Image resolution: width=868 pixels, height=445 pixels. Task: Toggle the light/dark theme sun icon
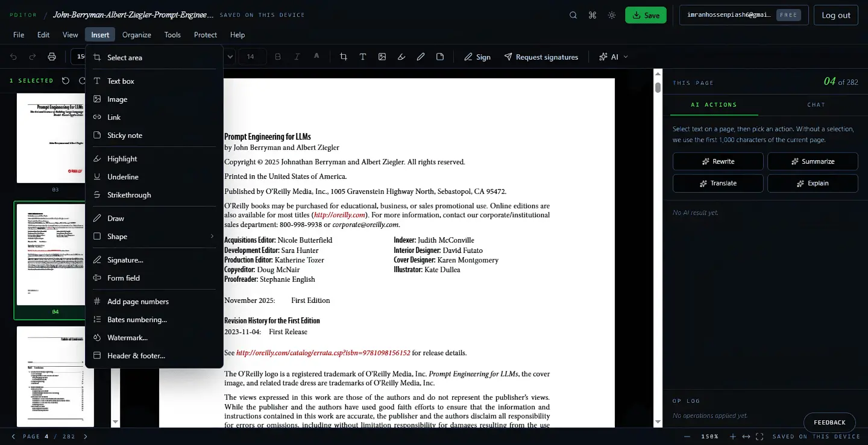[612, 15]
